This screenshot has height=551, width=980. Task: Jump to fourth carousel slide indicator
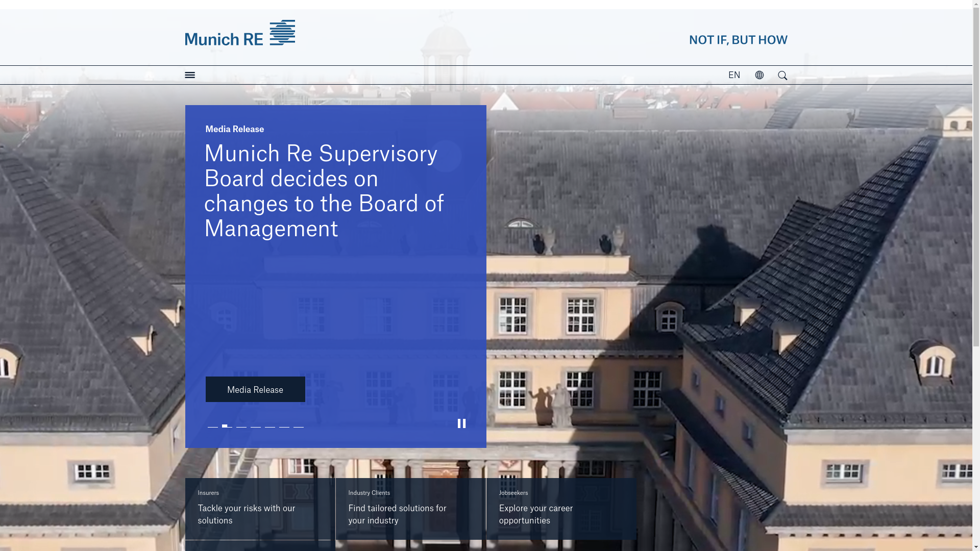(x=255, y=426)
